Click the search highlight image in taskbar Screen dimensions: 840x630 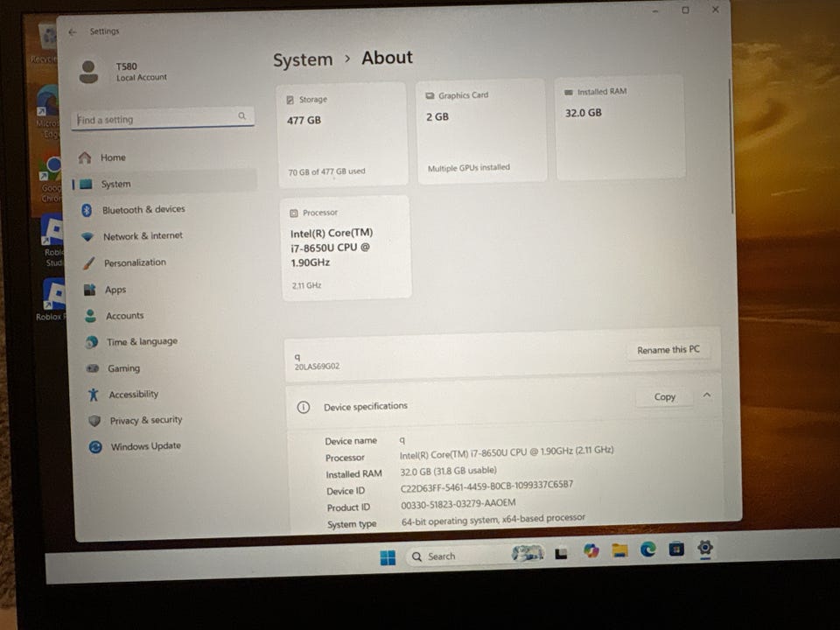coord(528,553)
